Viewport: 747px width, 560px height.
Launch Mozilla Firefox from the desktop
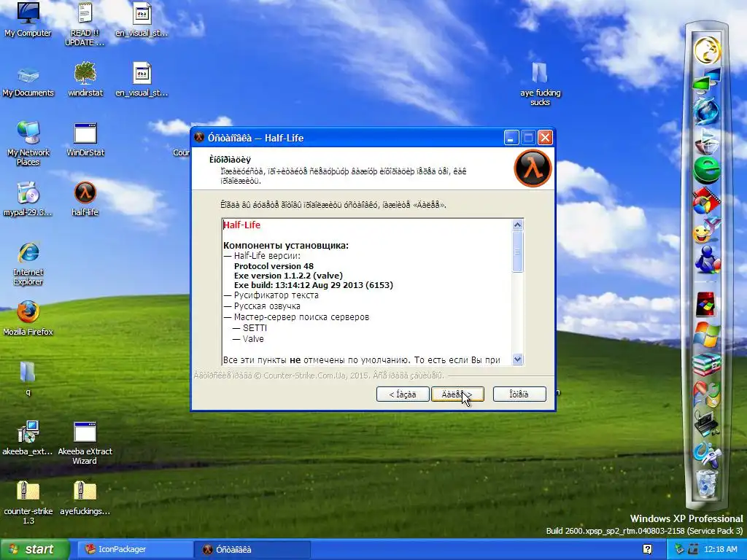coord(28,318)
